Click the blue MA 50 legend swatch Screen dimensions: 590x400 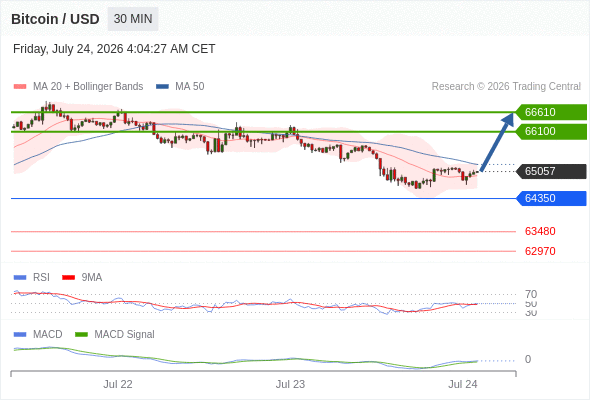tap(162, 87)
